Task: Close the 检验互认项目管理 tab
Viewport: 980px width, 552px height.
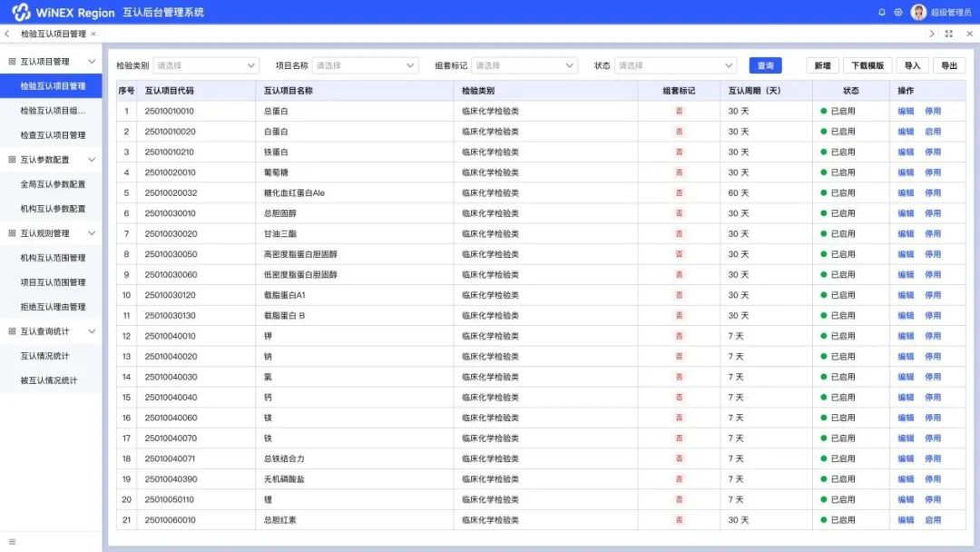Action: pos(93,34)
